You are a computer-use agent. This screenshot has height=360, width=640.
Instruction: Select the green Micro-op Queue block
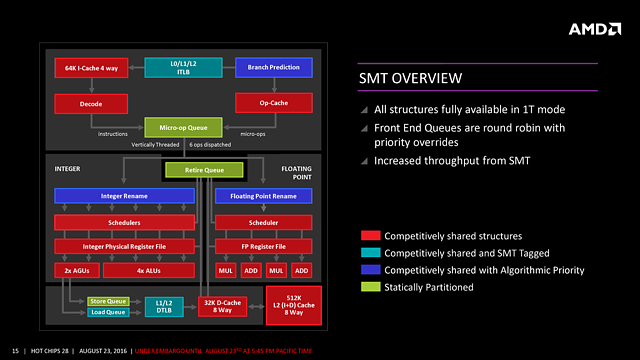(183, 128)
